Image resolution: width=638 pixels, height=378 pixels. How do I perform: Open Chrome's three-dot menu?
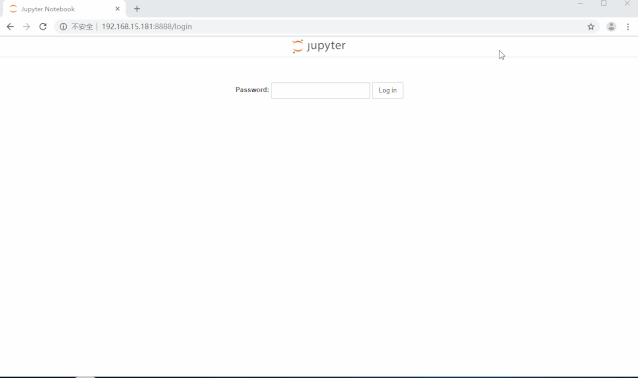point(628,26)
